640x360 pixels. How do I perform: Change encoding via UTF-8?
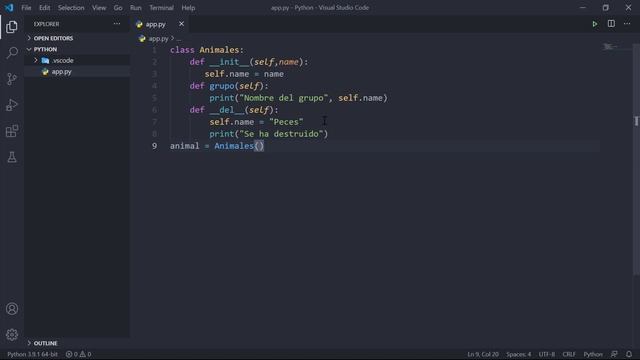[547, 354]
